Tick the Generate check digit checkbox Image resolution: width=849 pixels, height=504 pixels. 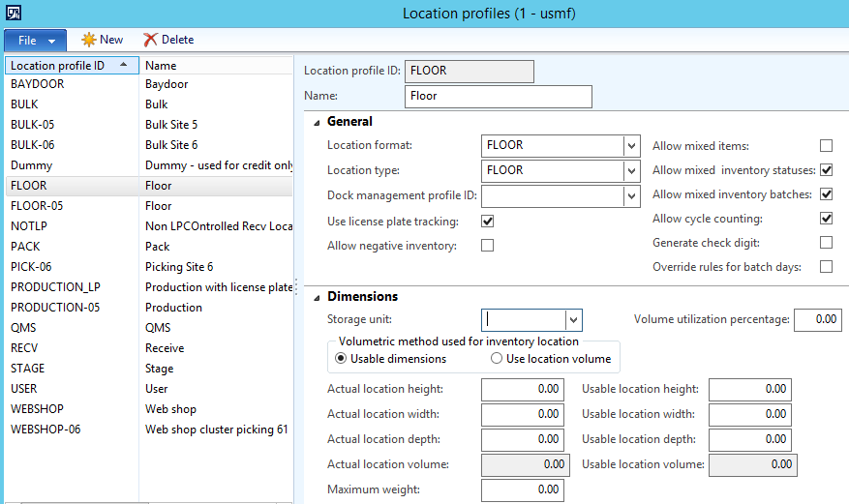[826, 243]
